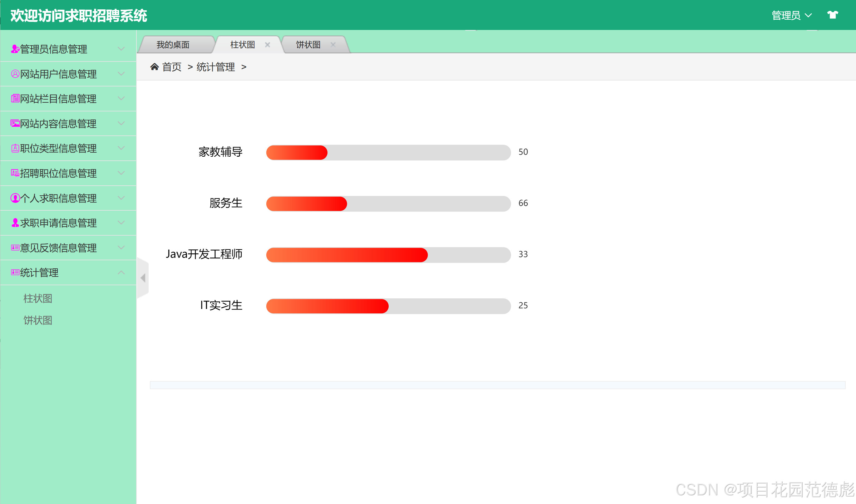
Task: Click the admin user icon beside 管理员信息管理
Action: pyautogui.click(x=15, y=49)
